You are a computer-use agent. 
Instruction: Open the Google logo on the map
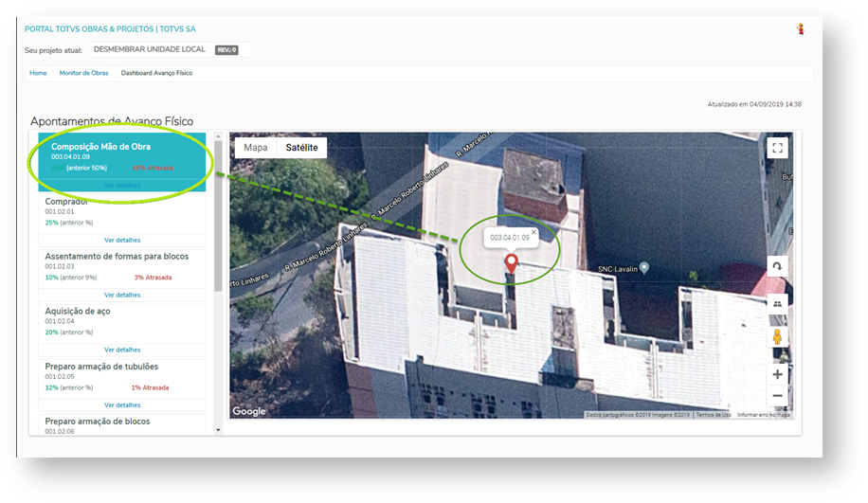pyautogui.click(x=249, y=411)
